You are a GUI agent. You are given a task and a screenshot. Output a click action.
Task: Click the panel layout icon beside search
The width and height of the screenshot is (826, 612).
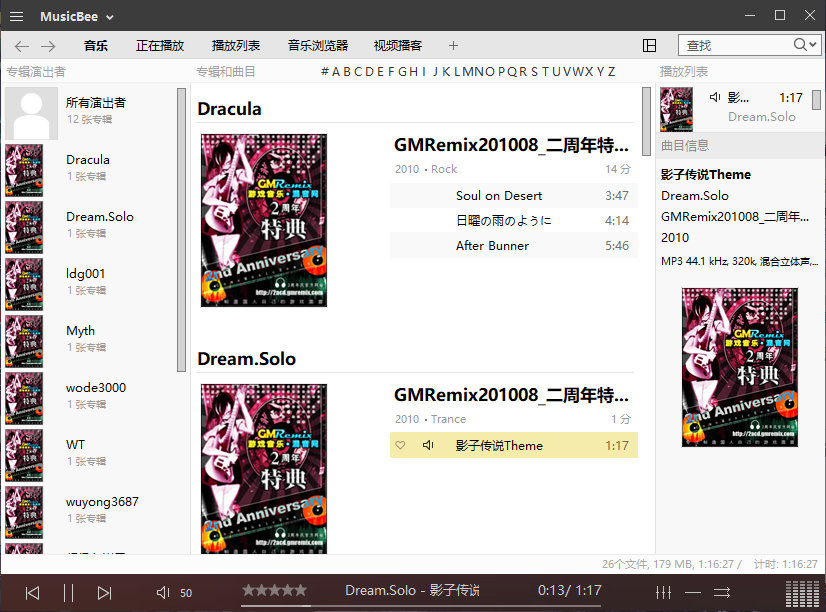click(650, 45)
